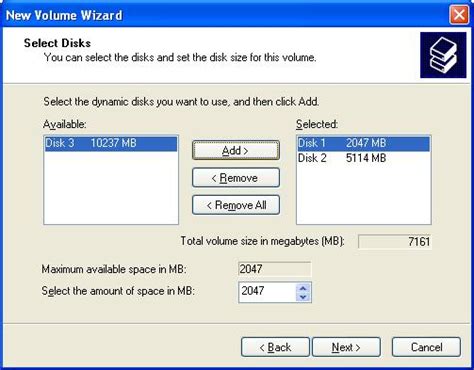The width and height of the screenshot is (474, 370).
Task: Go to previous step with Back
Action: (275, 347)
